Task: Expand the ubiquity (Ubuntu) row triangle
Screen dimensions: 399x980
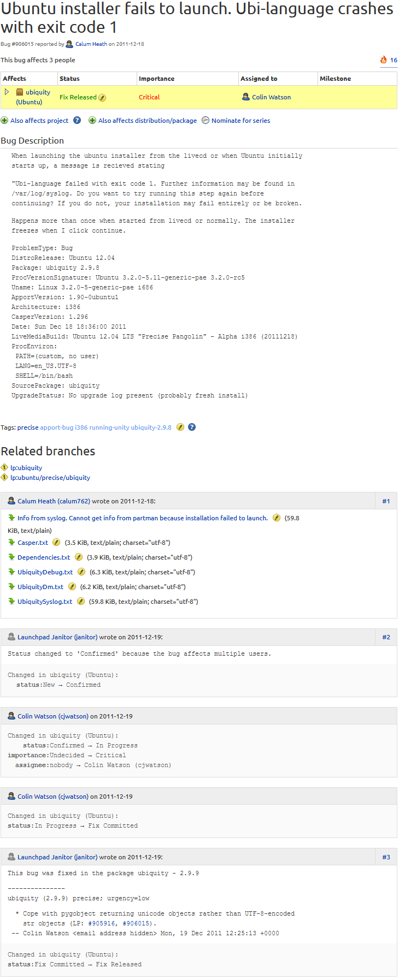Action: (x=7, y=92)
